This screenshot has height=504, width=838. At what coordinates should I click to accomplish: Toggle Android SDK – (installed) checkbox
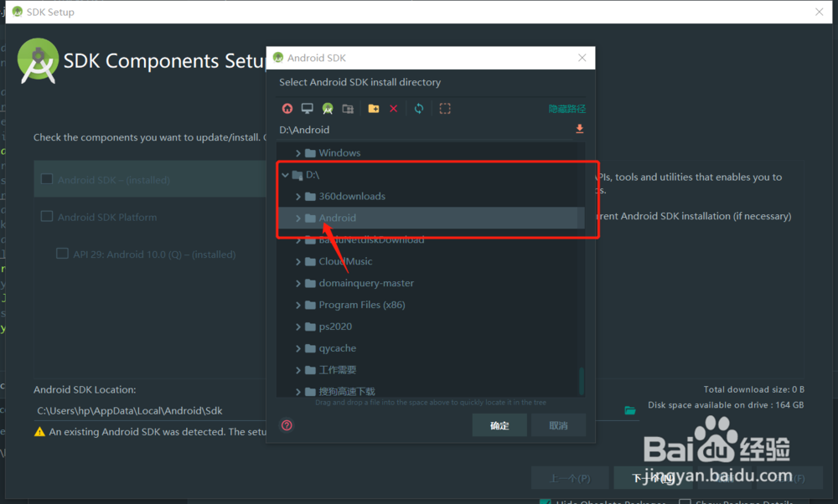[47, 179]
